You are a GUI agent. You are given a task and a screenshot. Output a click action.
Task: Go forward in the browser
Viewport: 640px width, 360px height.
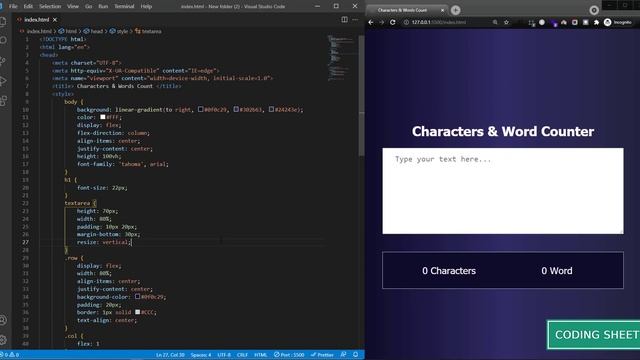(x=382, y=22)
